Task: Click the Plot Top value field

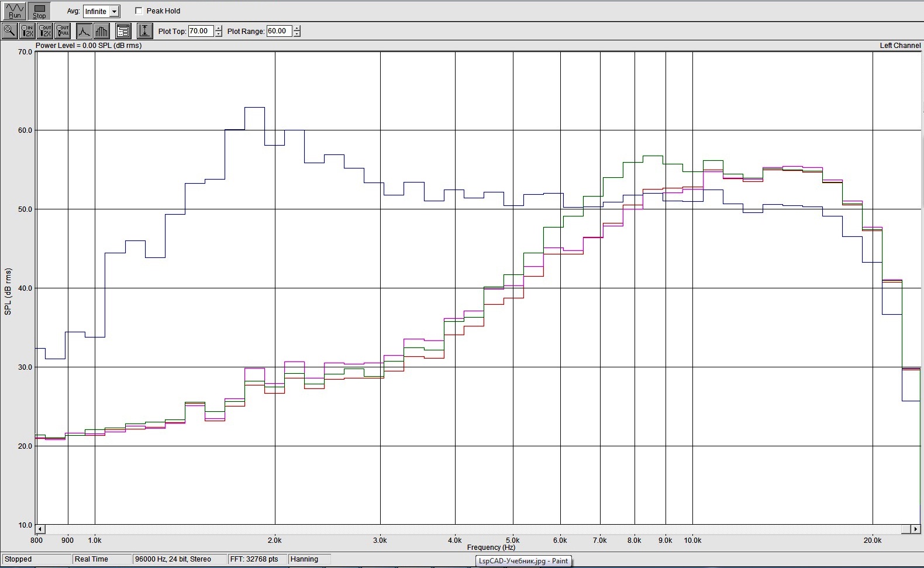Action: (201, 31)
